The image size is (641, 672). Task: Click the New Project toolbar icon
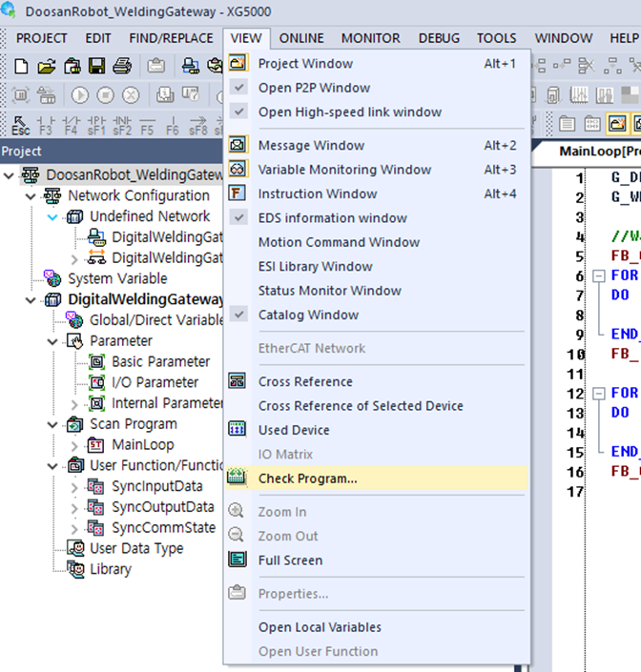(21, 66)
